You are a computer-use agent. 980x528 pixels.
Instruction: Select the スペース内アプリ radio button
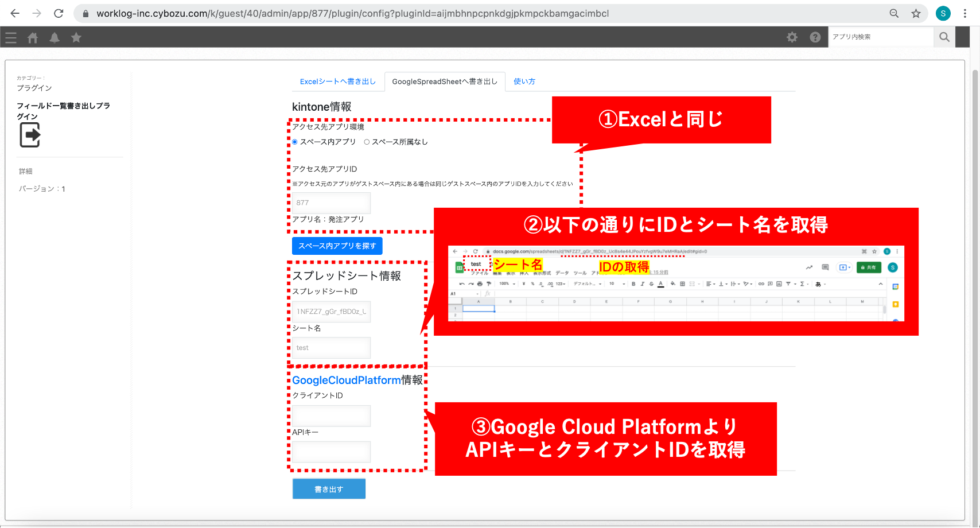coord(295,142)
